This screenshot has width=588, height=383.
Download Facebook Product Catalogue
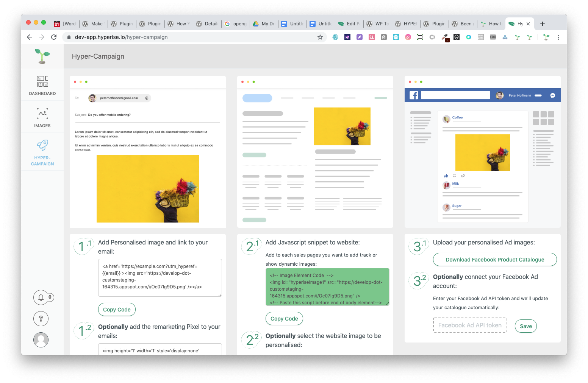495,260
